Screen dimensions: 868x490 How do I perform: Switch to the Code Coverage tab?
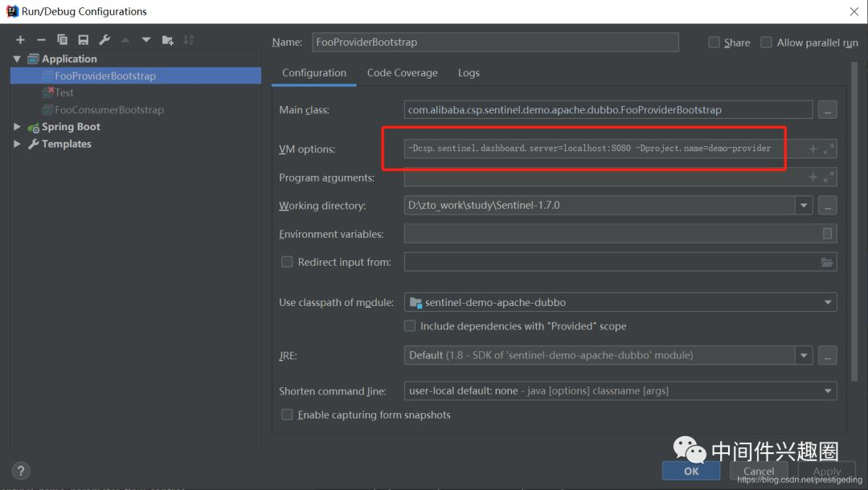pos(403,73)
